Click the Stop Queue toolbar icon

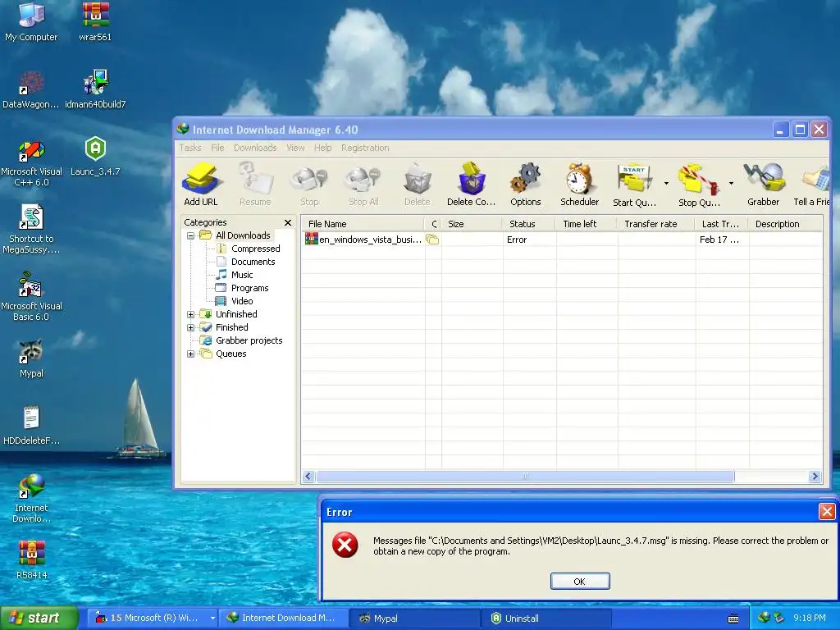point(699,185)
